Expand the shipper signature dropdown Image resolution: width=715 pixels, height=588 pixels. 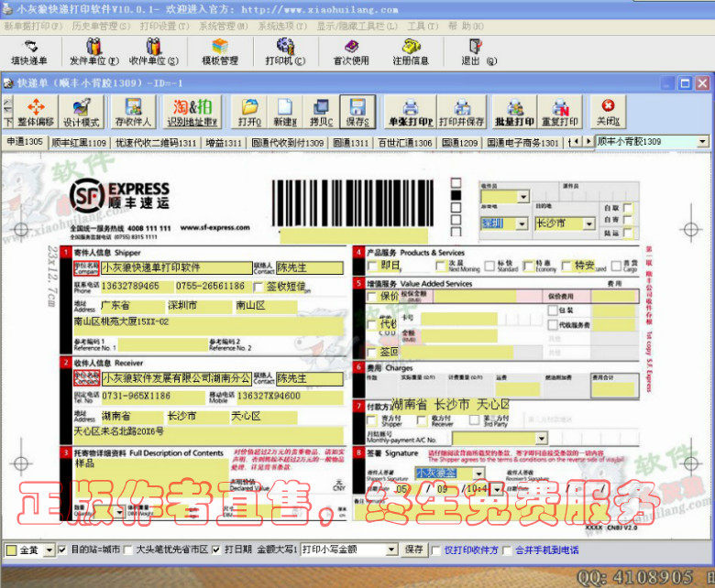point(478,474)
